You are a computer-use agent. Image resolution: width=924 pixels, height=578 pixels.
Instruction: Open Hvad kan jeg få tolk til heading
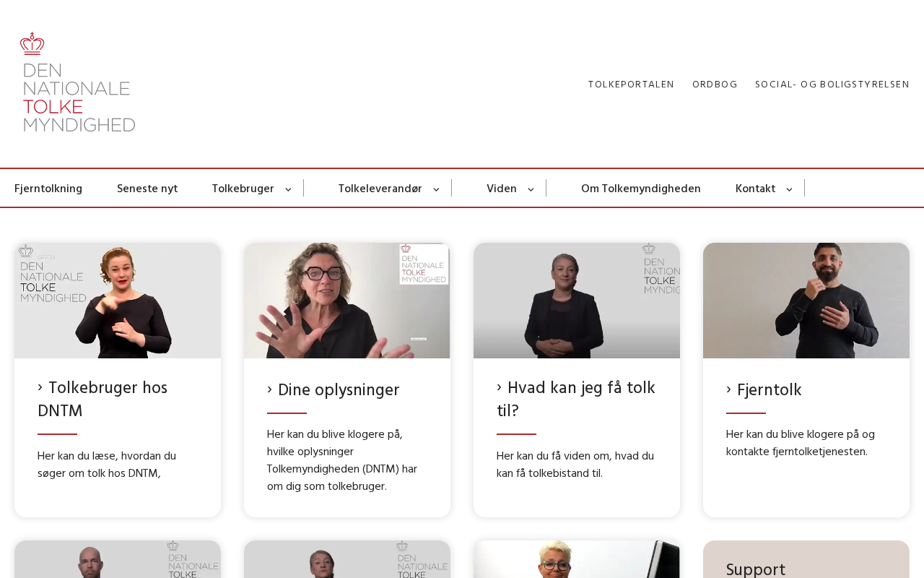(x=576, y=400)
